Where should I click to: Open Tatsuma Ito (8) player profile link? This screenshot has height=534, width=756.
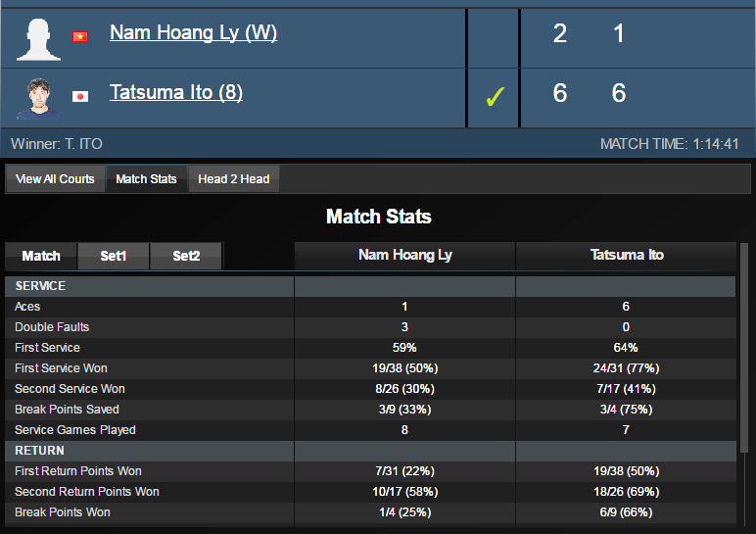pyautogui.click(x=176, y=93)
